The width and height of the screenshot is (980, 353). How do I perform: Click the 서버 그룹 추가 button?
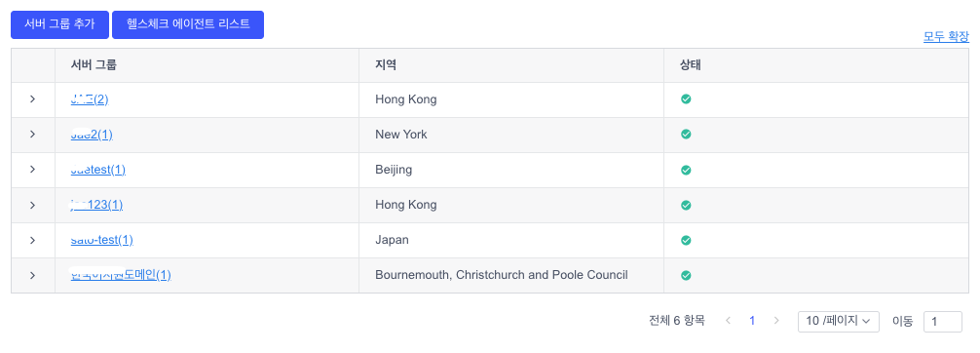point(59,24)
